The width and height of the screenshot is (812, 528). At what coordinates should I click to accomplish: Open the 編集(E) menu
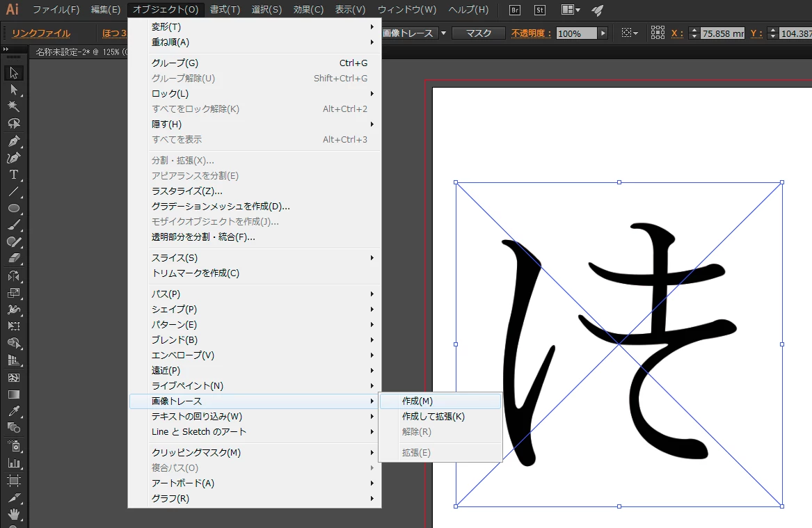105,10
